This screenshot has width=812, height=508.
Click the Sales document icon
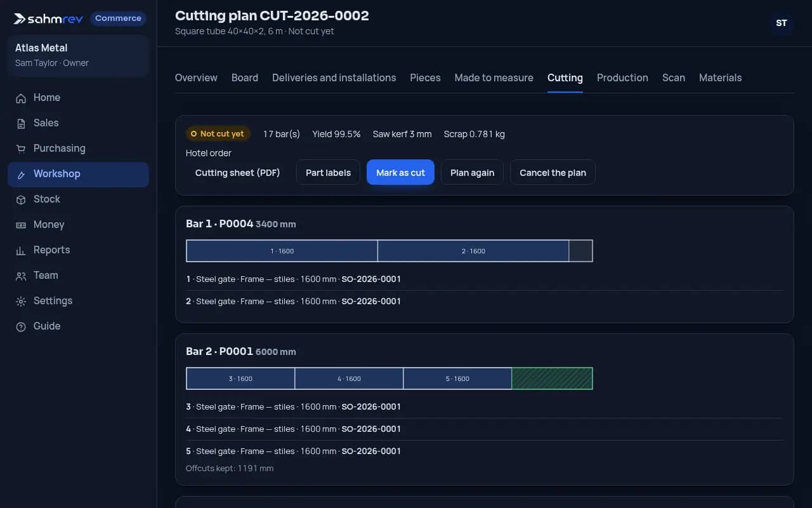[x=21, y=123]
